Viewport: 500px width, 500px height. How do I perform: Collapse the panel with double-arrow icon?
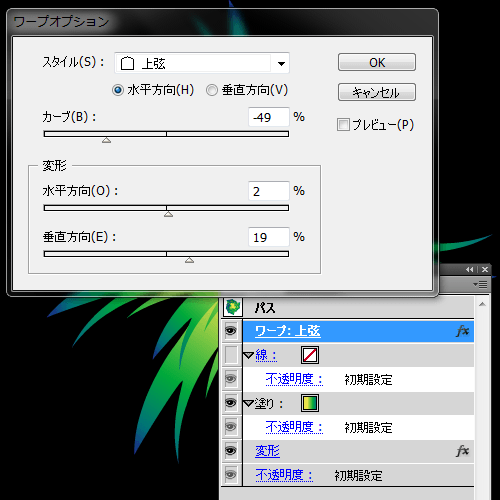470,269
